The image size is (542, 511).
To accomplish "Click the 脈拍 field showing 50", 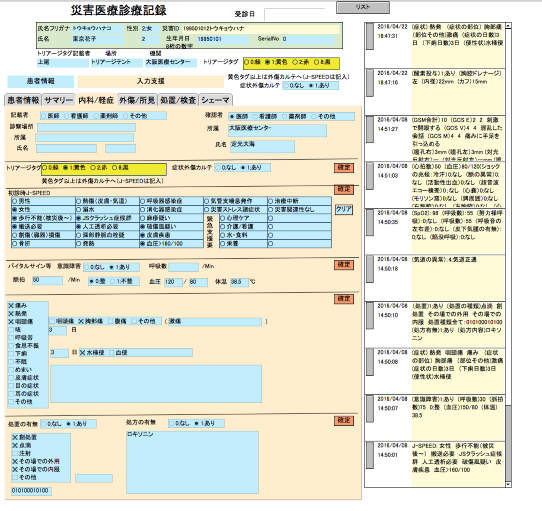I will [x=47, y=280].
